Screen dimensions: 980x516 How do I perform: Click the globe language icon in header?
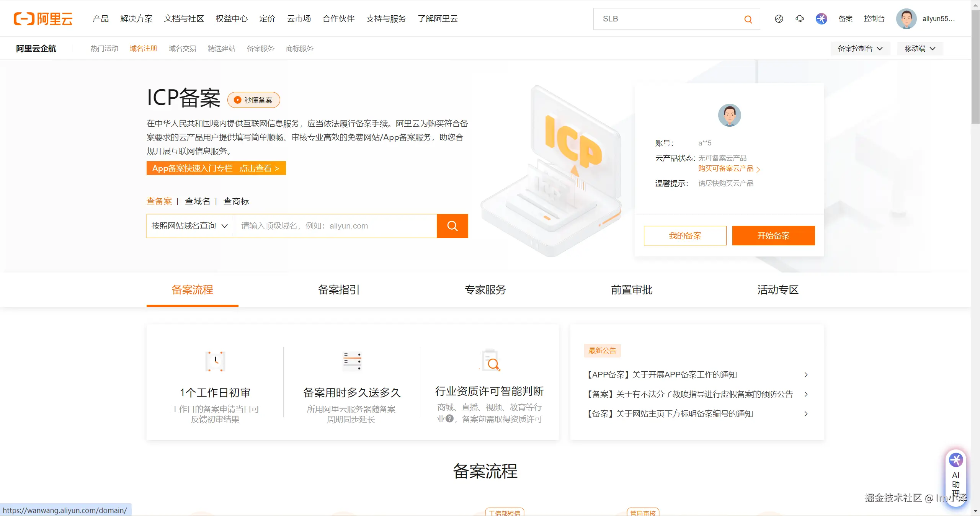(x=779, y=19)
